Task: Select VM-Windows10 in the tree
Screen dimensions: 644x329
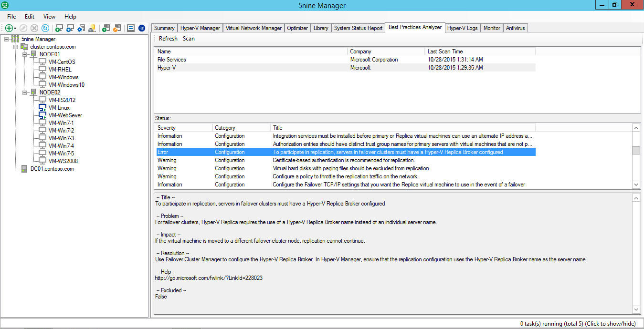Action: (66, 85)
